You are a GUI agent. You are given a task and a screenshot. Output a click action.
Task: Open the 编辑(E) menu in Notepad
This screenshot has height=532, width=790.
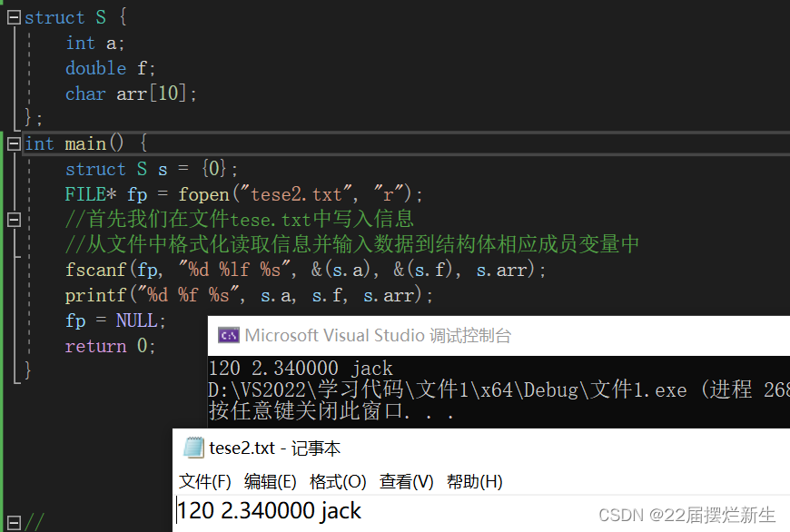(271, 482)
